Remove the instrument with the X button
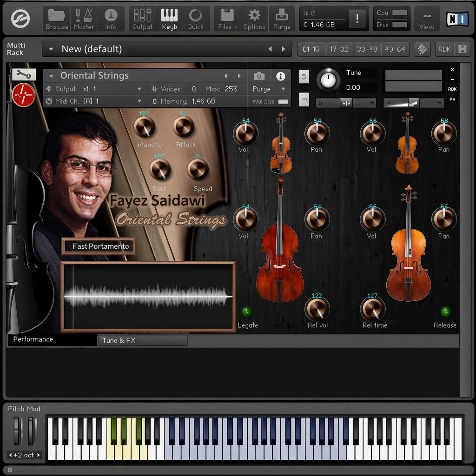The width and height of the screenshot is (476, 476). pyautogui.click(x=452, y=70)
